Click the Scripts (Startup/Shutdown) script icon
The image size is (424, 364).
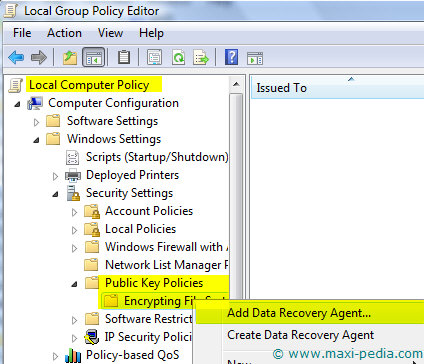click(x=72, y=157)
